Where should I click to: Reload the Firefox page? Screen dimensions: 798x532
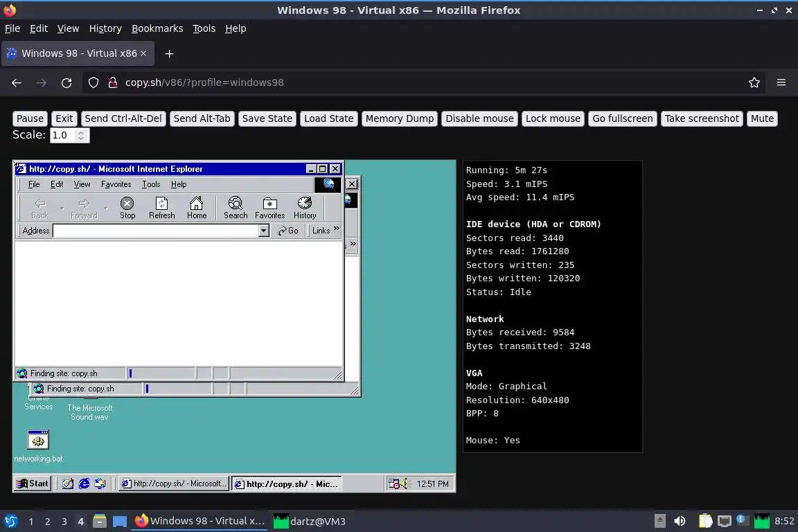coord(66,82)
